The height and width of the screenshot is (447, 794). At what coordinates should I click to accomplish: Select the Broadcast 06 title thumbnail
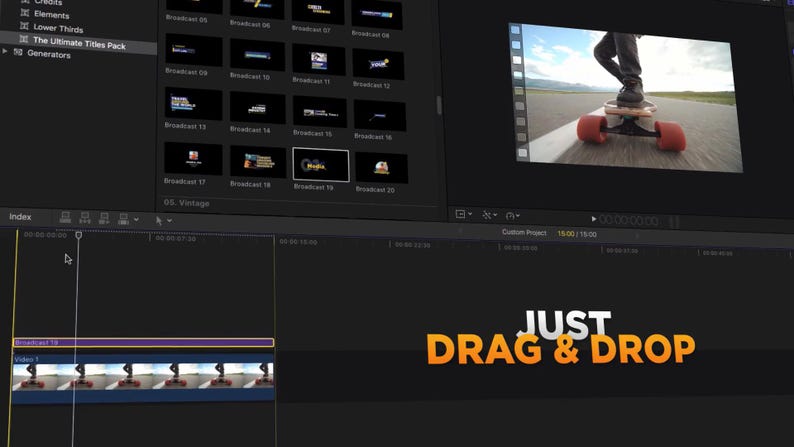point(257,9)
